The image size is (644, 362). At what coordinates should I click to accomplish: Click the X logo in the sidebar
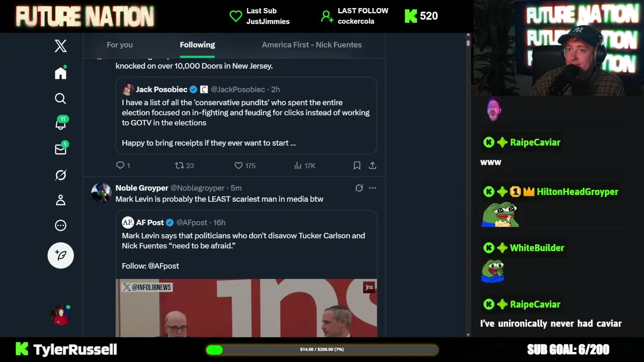pos(60,46)
